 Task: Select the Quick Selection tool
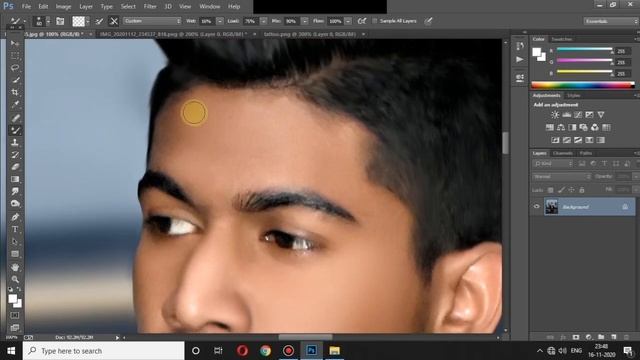point(15,80)
